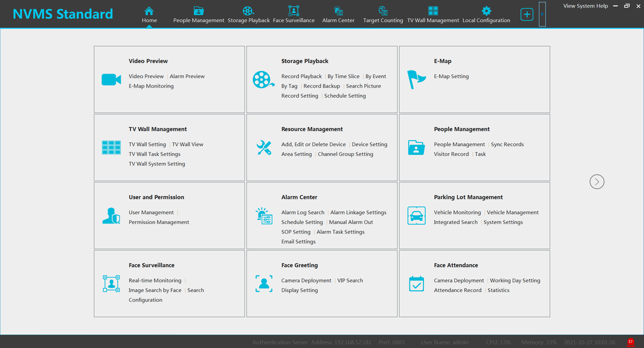Image resolution: width=644 pixels, height=348 pixels.
Task: Click the Parking Lot Management car icon
Action: (416, 216)
